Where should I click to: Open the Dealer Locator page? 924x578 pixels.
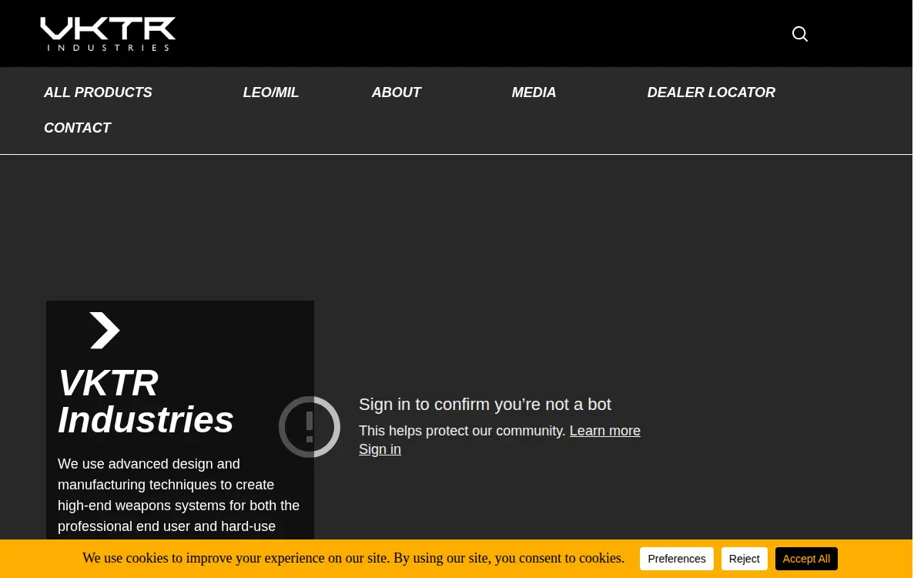tap(711, 92)
